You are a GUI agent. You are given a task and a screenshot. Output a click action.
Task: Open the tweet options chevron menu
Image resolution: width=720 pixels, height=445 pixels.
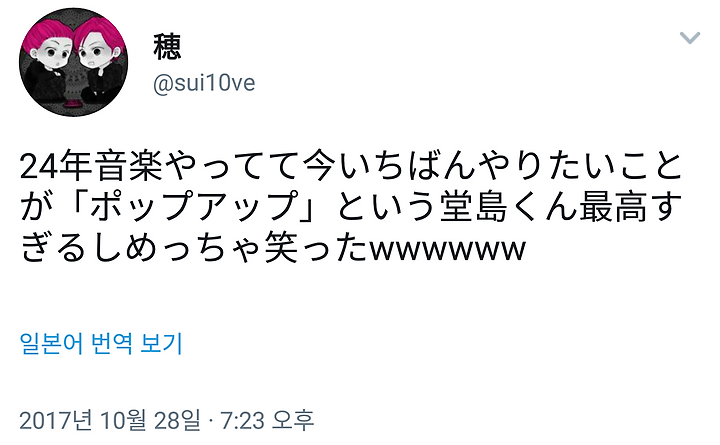coord(689,38)
